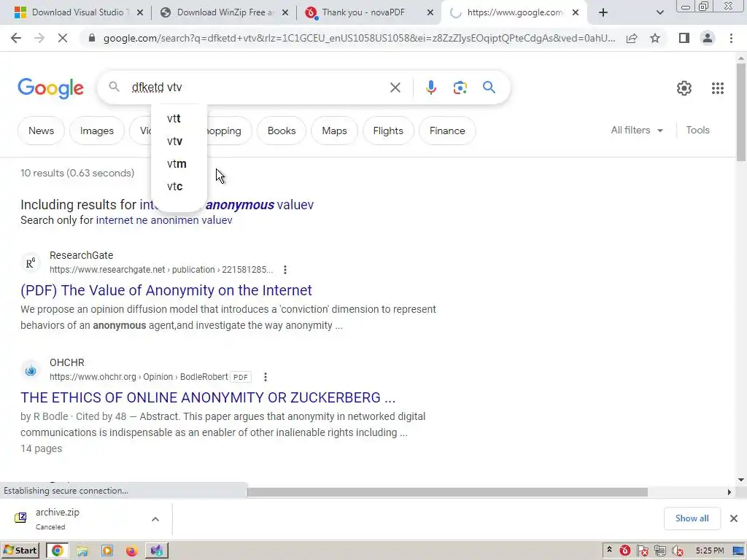Screen dimensions: 747x560
Task: Open the Windows Start menu
Action: tap(20, 551)
